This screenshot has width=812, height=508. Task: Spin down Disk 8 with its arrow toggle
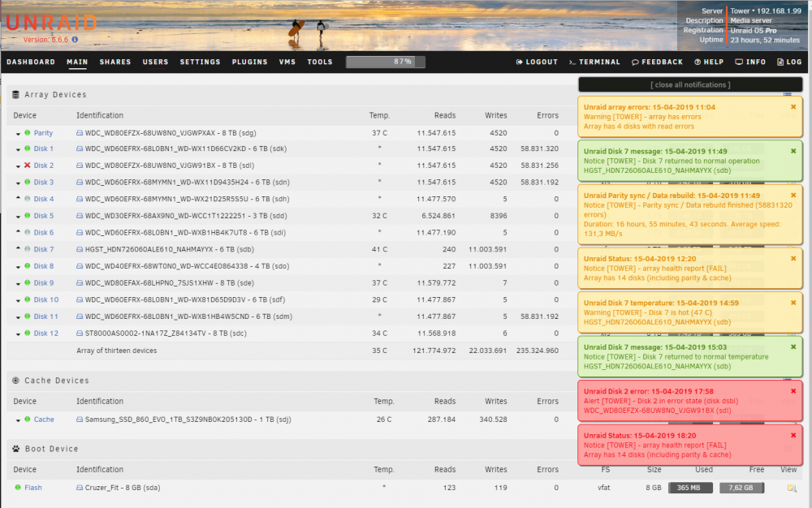tap(18, 267)
